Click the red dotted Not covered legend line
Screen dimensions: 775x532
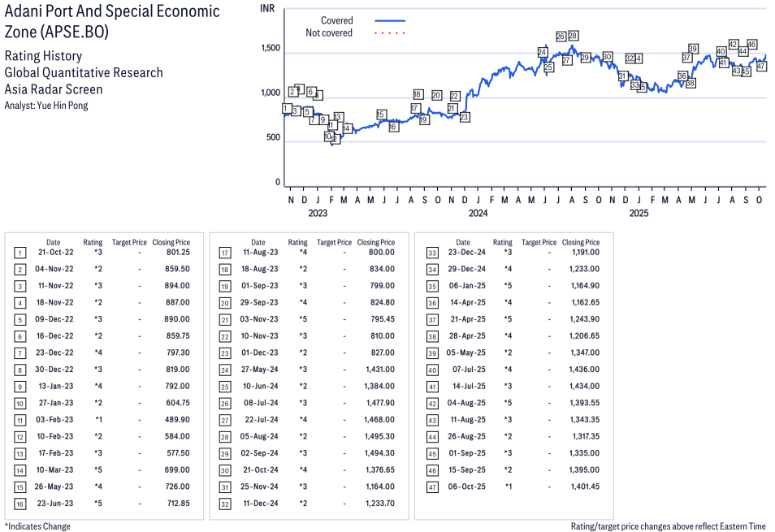pos(390,33)
